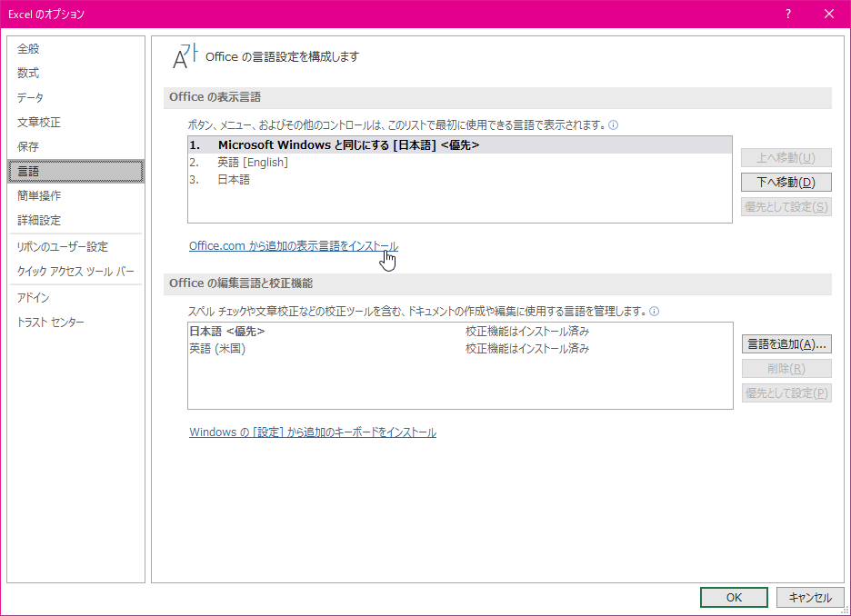851x616 pixels.
Task: Click 校正機能はインストール済み status for 英語 (米国)
Action: pyautogui.click(x=527, y=349)
